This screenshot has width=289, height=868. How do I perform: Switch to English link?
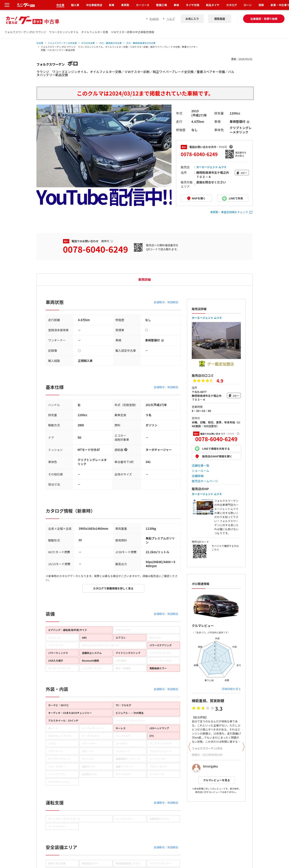pos(154,19)
